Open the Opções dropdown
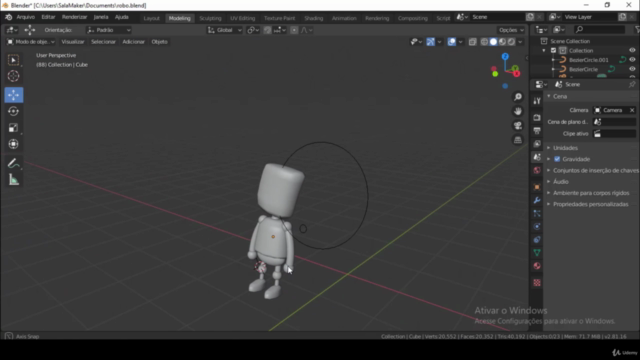640x360 pixels. point(511,30)
